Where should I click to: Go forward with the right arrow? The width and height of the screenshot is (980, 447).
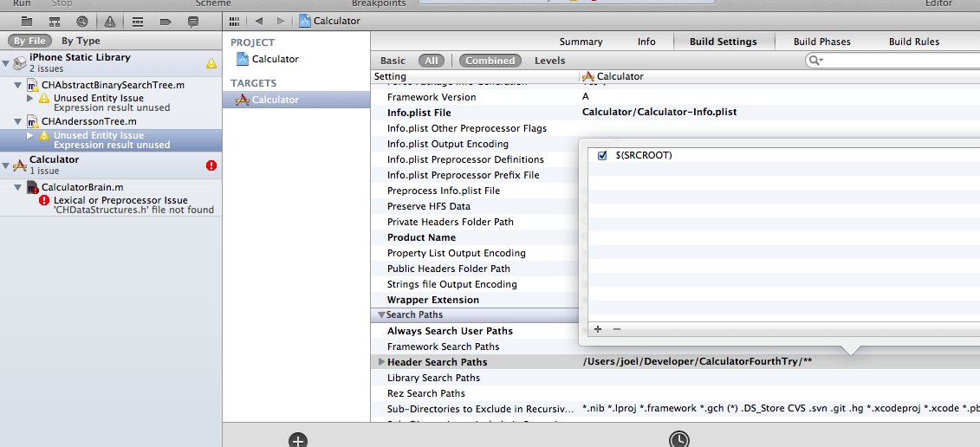point(280,22)
